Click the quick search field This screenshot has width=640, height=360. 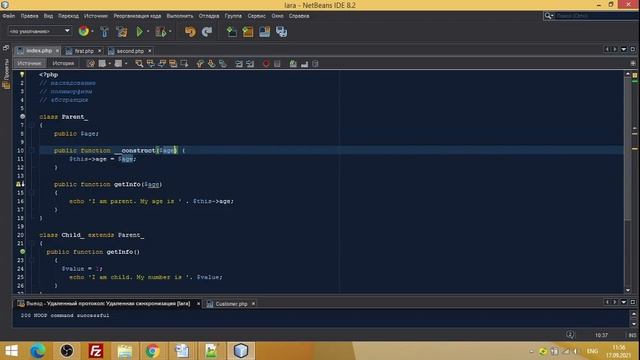(596, 16)
